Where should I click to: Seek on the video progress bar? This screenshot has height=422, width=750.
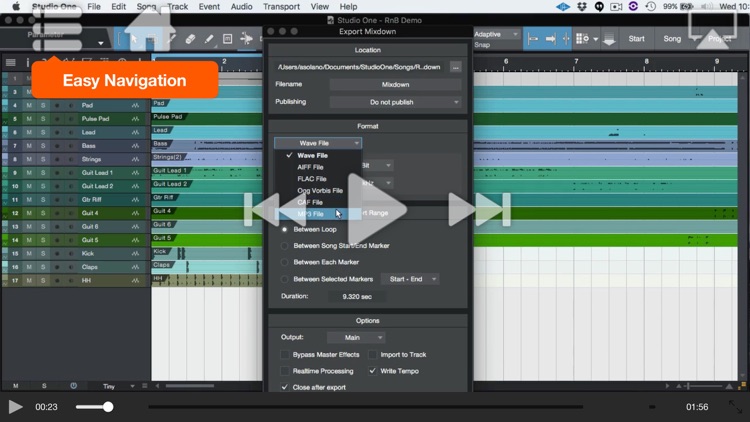[x=365, y=407]
